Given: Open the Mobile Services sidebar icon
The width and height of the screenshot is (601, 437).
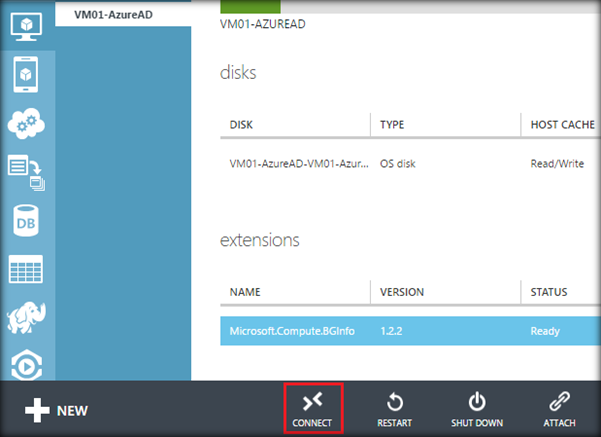Looking at the screenshot, I should [26, 74].
